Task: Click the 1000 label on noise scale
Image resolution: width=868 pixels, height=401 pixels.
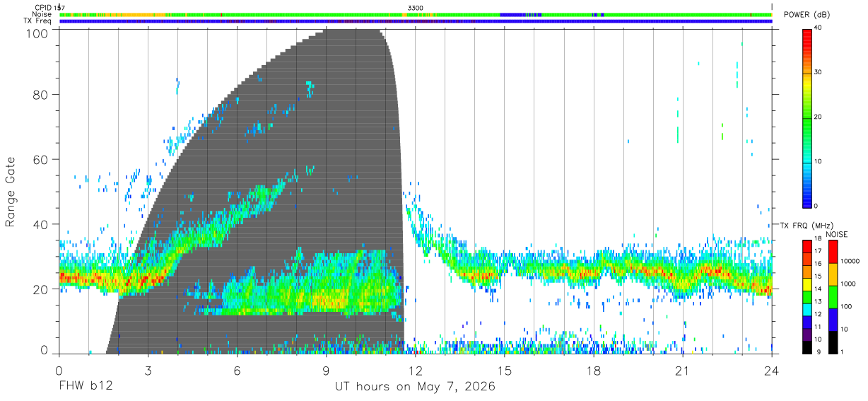Action: [848, 284]
